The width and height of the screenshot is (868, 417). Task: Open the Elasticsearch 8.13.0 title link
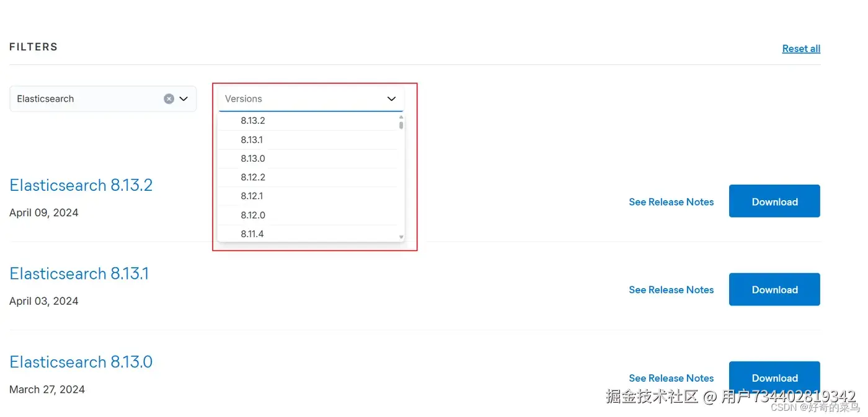[81, 362]
